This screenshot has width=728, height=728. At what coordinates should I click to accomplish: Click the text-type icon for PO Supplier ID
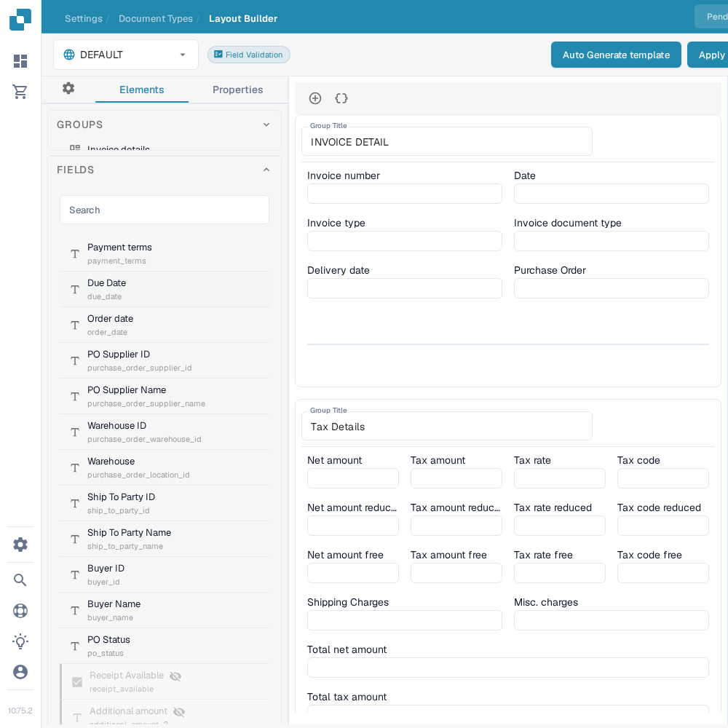[x=75, y=361]
